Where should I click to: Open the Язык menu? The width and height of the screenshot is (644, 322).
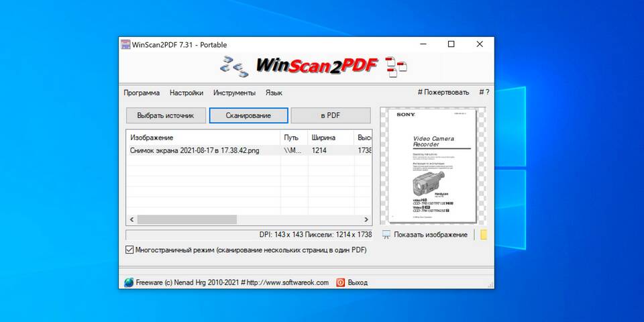[274, 93]
